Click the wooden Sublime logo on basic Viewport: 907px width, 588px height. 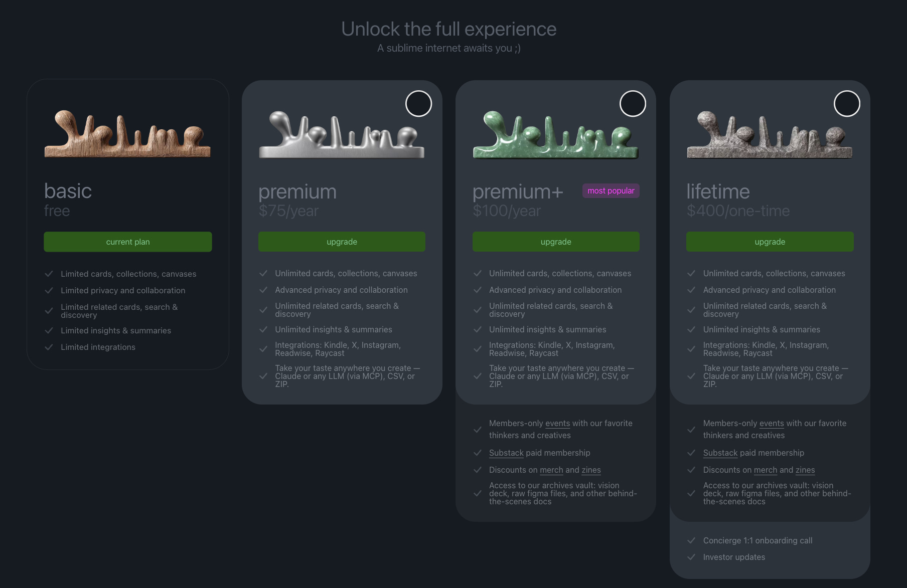[x=127, y=134]
